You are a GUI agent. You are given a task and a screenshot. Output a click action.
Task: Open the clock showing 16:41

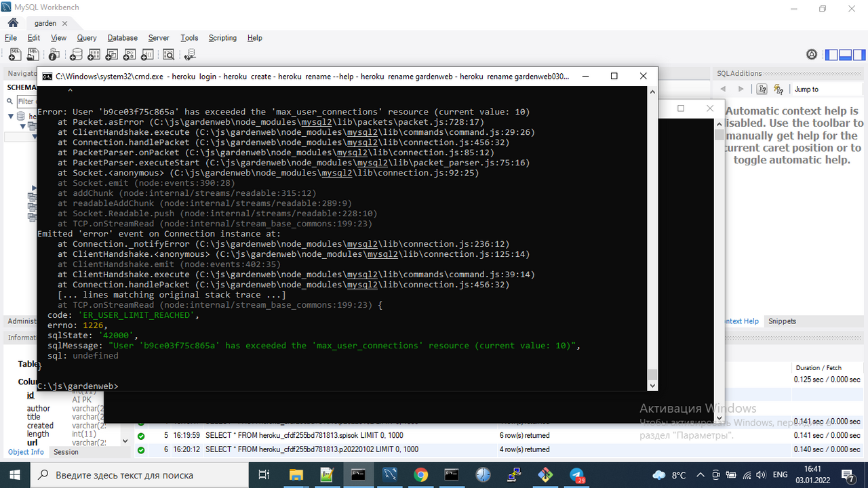point(814,474)
